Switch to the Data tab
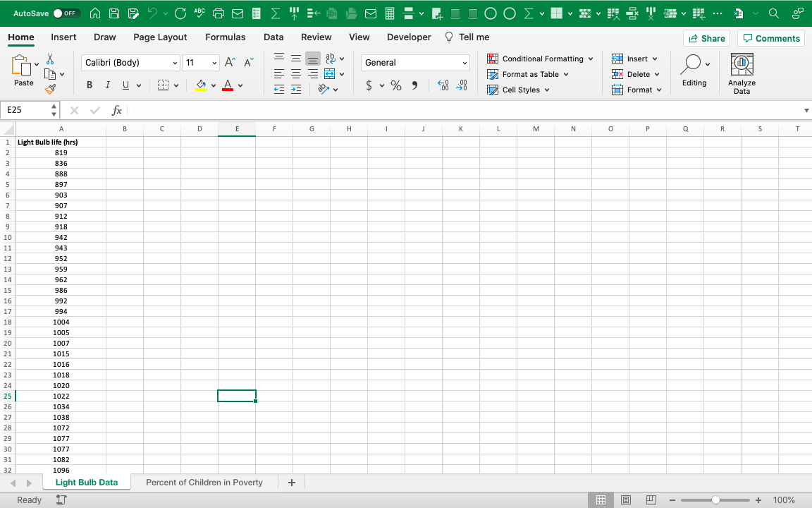Screen dimensions: 812x508 coord(273,37)
